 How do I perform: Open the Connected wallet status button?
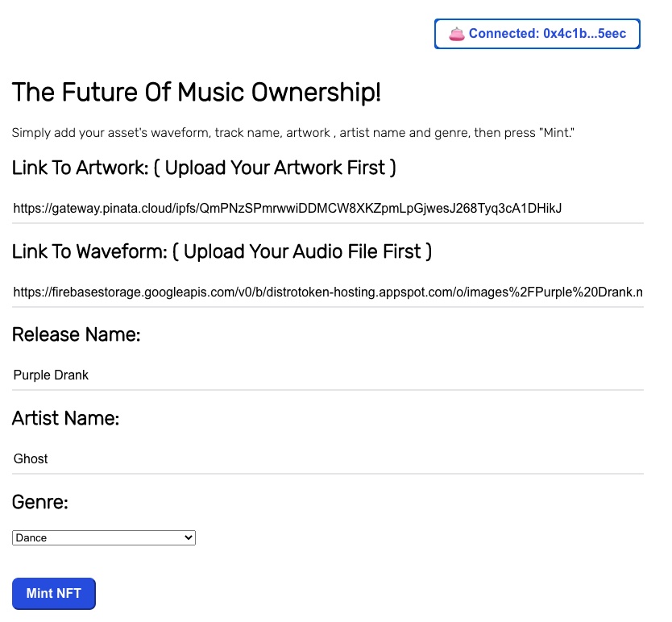tap(537, 34)
